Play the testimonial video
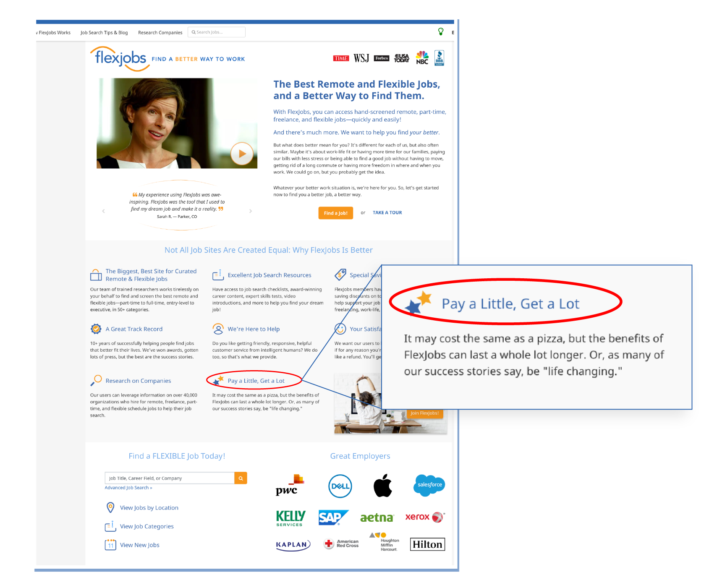This screenshot has height=588, width=709. pos(242,154)
